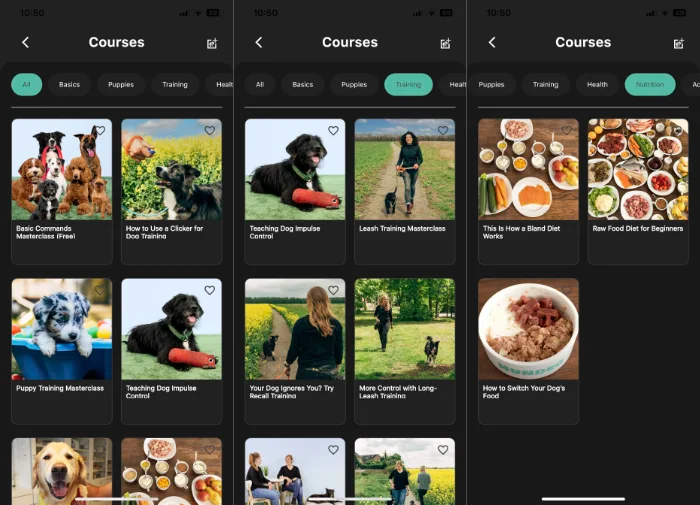Click the 'How to Use a Clicker' title
The image size is (700, 505).
pyautogui.click(x=164, y=232)
